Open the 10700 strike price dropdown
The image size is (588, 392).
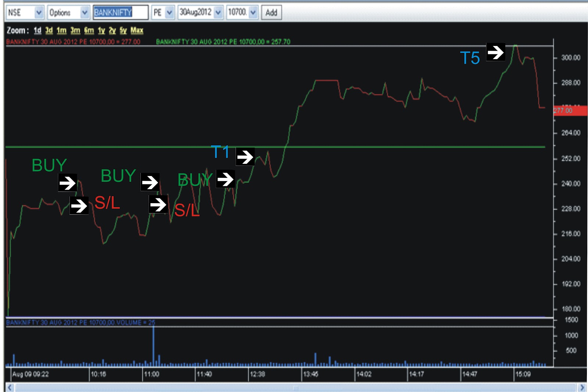(242, 12)
